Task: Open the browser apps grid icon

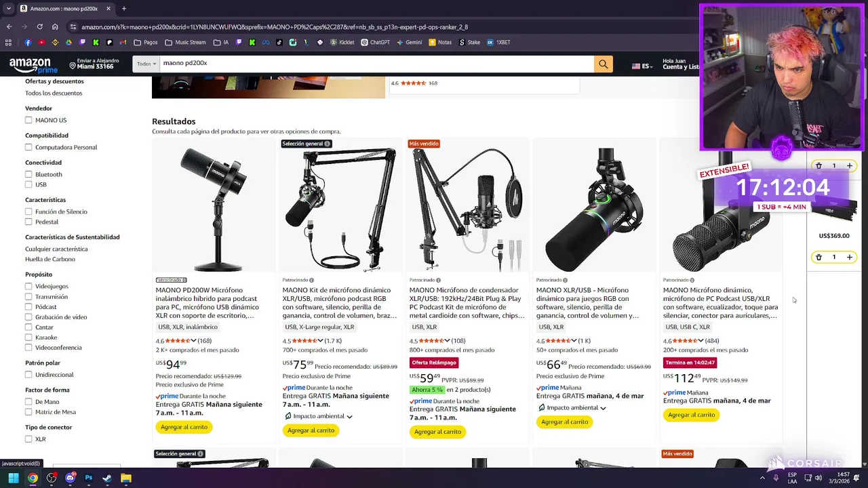Action: click(x=8, y=42)
